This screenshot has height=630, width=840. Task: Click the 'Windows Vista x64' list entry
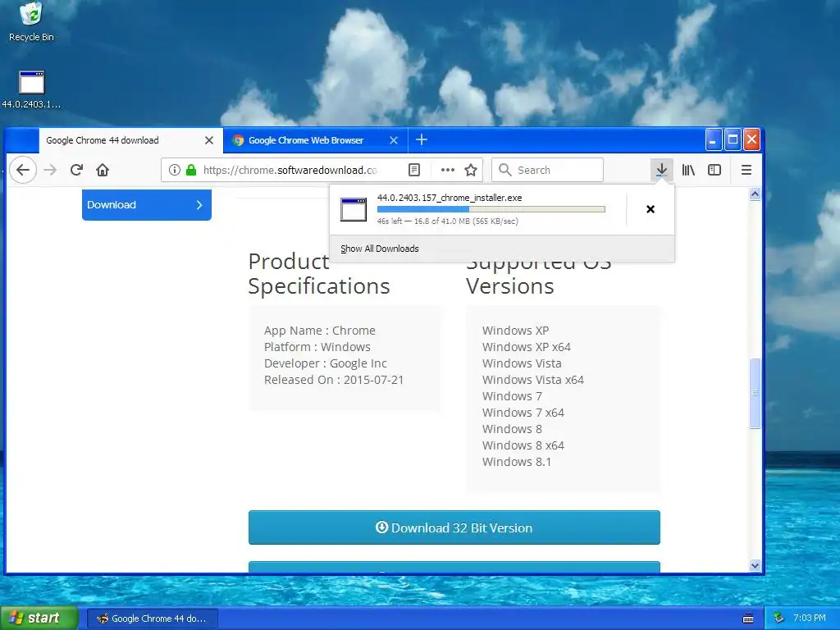(x=533, y=380)
